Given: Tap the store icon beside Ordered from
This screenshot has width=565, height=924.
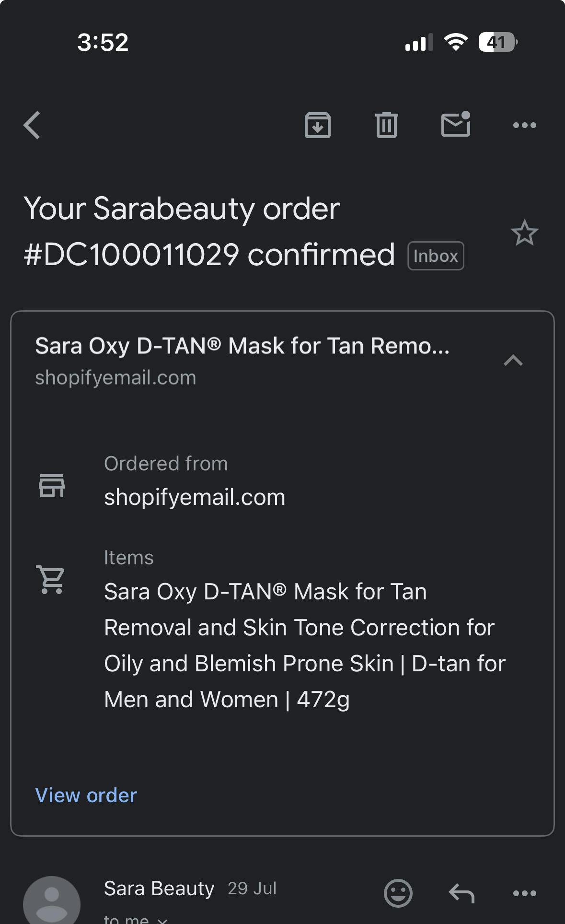Looking at the screenshot, I should coord(52,486).
